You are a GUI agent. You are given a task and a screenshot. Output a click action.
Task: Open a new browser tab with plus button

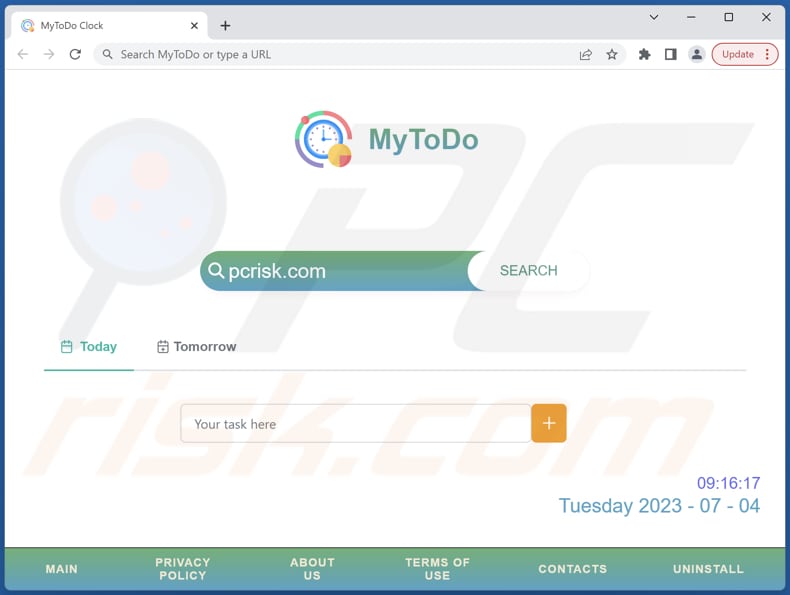pyautogui.click(x=225, y=26)
